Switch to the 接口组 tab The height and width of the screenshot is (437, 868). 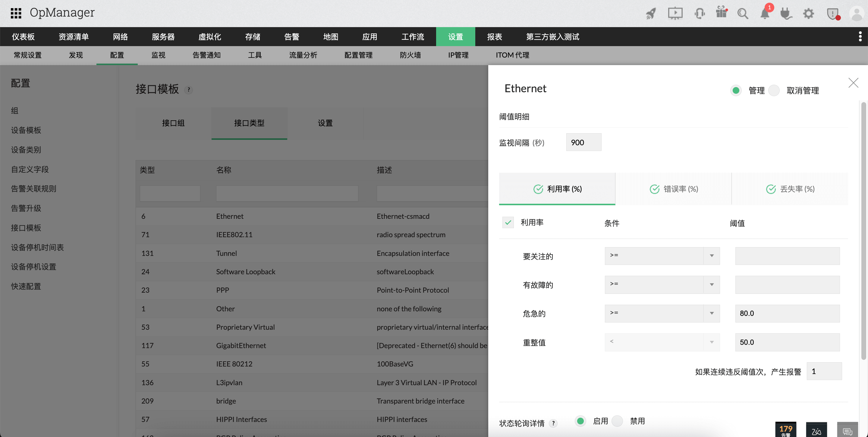click(x=173, y=123)
